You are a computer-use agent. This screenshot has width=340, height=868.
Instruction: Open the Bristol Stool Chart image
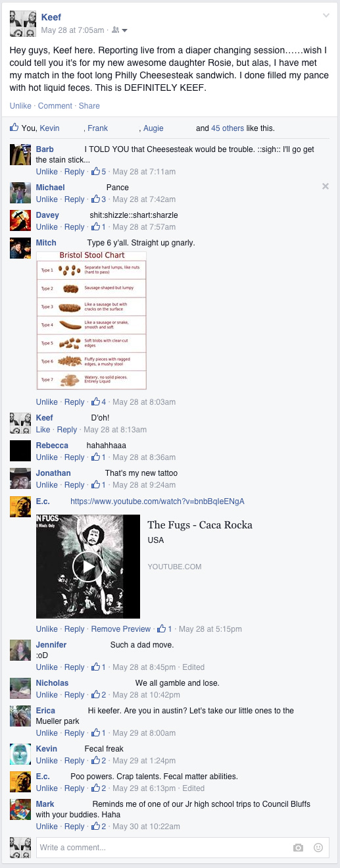[91, 320]
